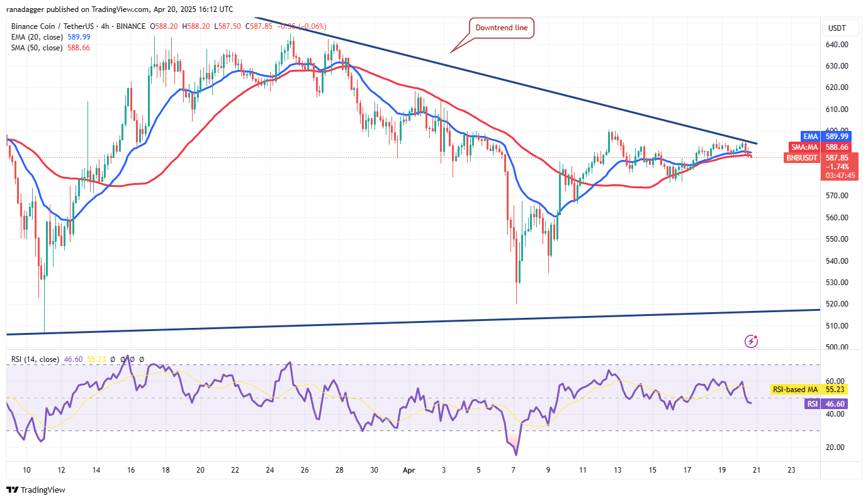Click the purple lightning bolt event icon

751,341
